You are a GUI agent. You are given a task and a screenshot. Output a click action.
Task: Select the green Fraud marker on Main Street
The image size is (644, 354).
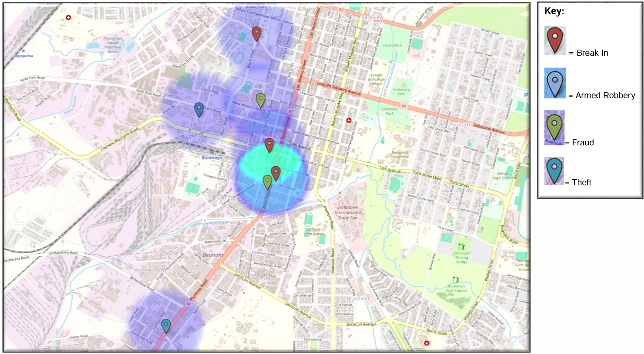267,182
